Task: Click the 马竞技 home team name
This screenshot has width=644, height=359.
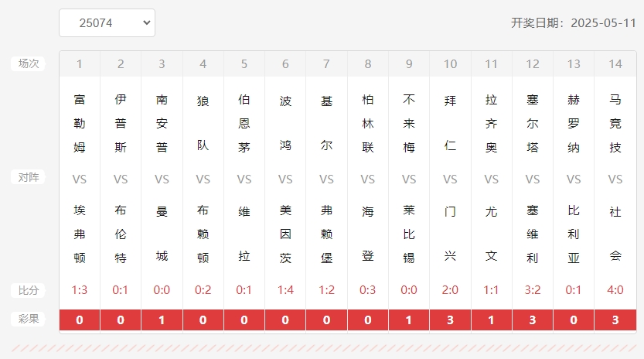Action: (x=615, y=123)
